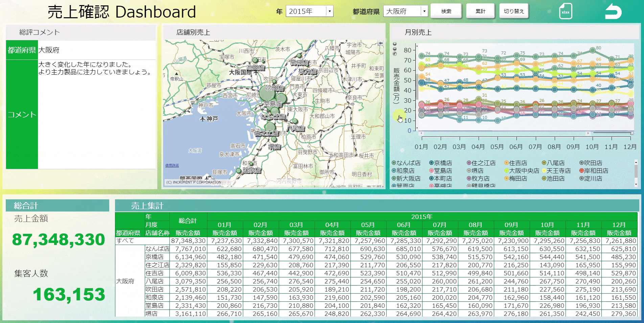This screenshot has width=644, height=323.
Task: Click the 店舗名称 column header
Action: 157,233
